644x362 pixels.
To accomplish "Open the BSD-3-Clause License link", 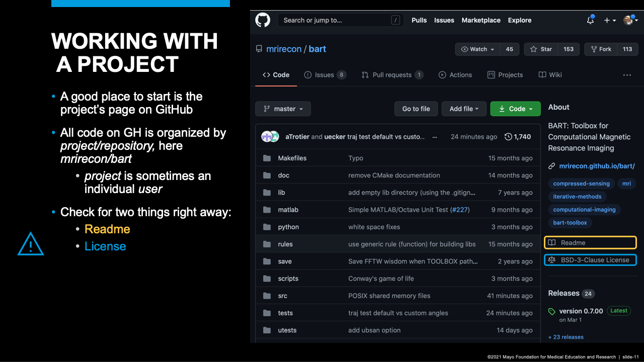I will (x=595, y=260).
